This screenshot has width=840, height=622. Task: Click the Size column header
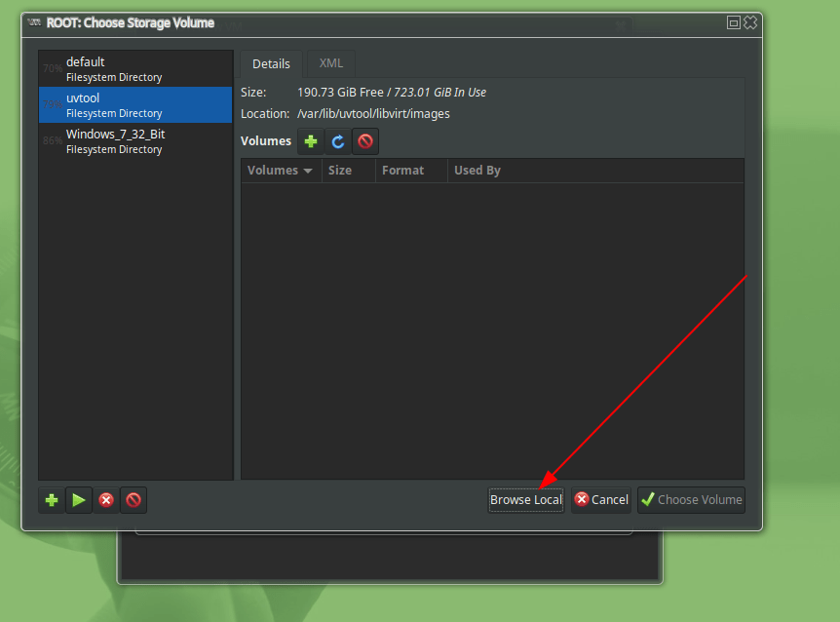[x=340, y=171]
